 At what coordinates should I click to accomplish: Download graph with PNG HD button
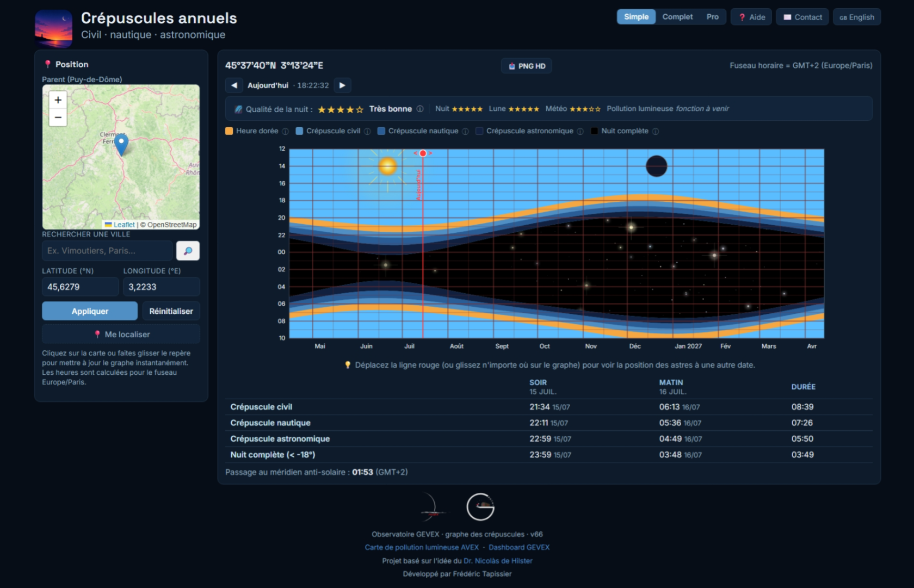pyautogui.click(x=527, y=66)
